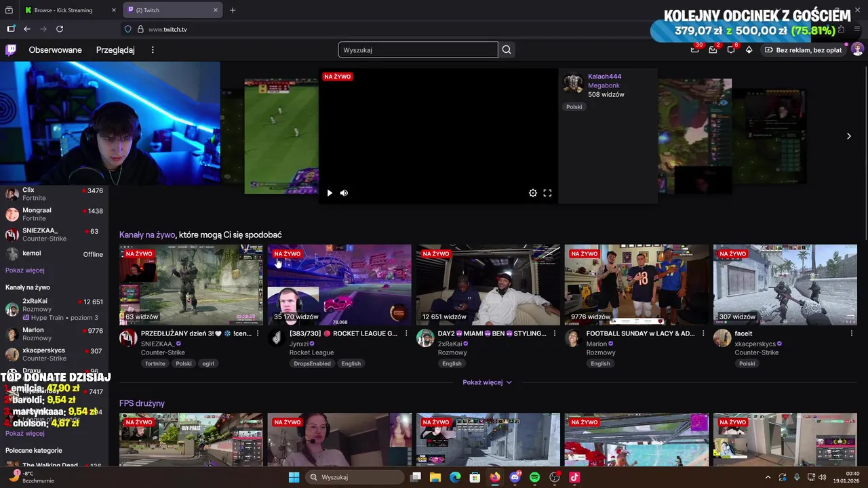Open the Prime loot inbox icon with badge 30
Image resolution: width=868 pixels, height=488 pixels.
tap(694, 49)
